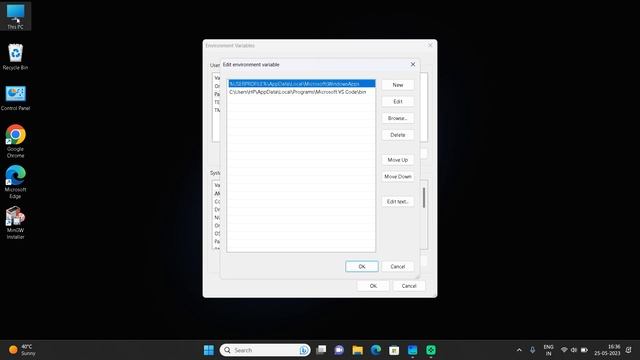The width and height of the screenshot is (640, 360).
Task: Select the %USERPROFILE% WindowsApps path entry
Action: 301,84
